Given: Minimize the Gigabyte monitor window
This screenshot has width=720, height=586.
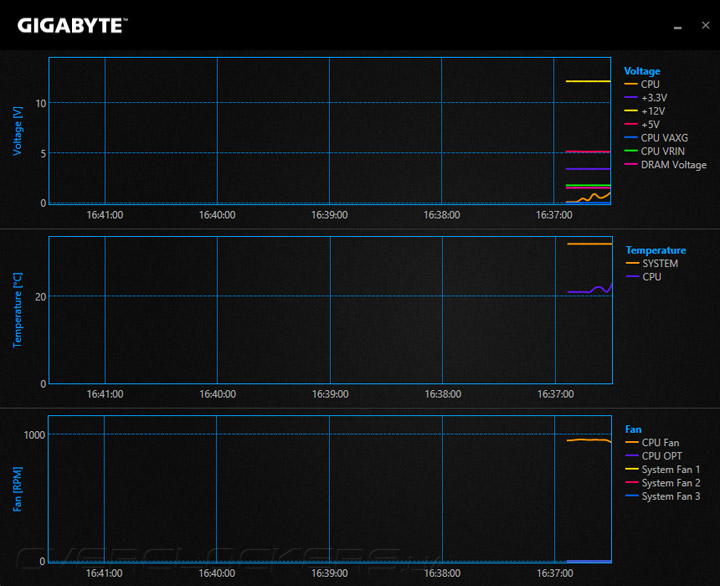Looking at the screenshot, I should (x=677, y=28).
